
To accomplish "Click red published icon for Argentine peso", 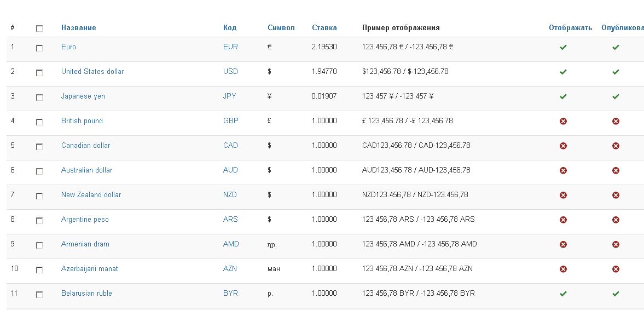I will pos(616,220).
